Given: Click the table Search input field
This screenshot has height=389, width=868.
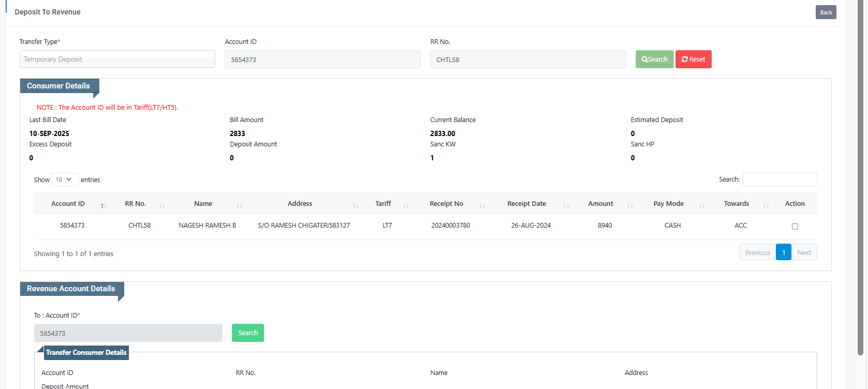Looking at the screenshot, I should click(779, 179).
